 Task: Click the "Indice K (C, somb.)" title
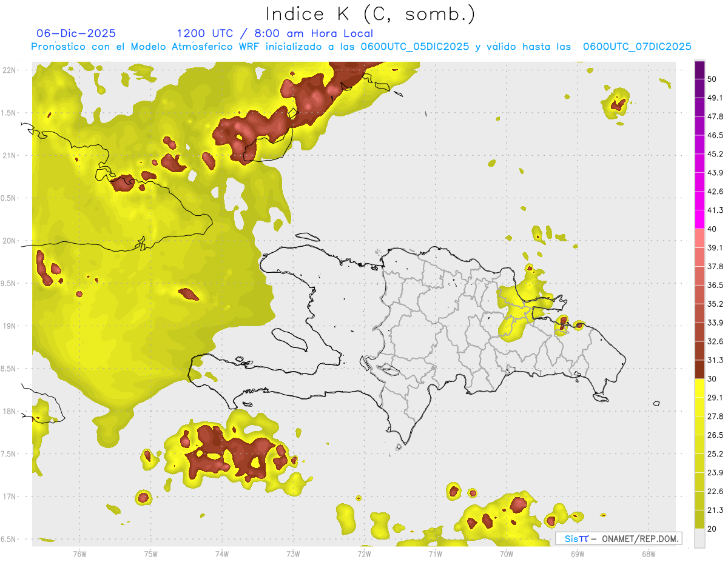point(370,15)
